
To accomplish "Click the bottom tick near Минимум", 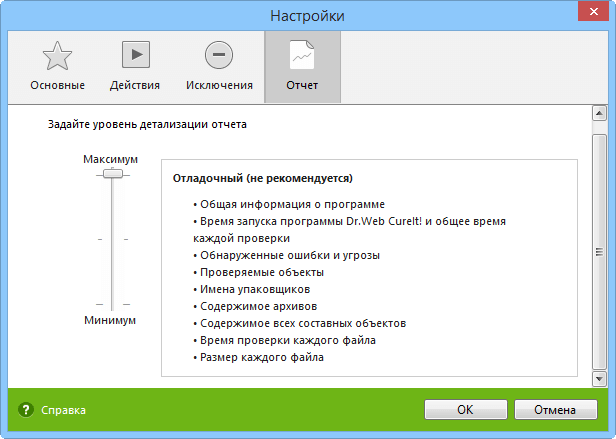I will [x=113, y=304].
